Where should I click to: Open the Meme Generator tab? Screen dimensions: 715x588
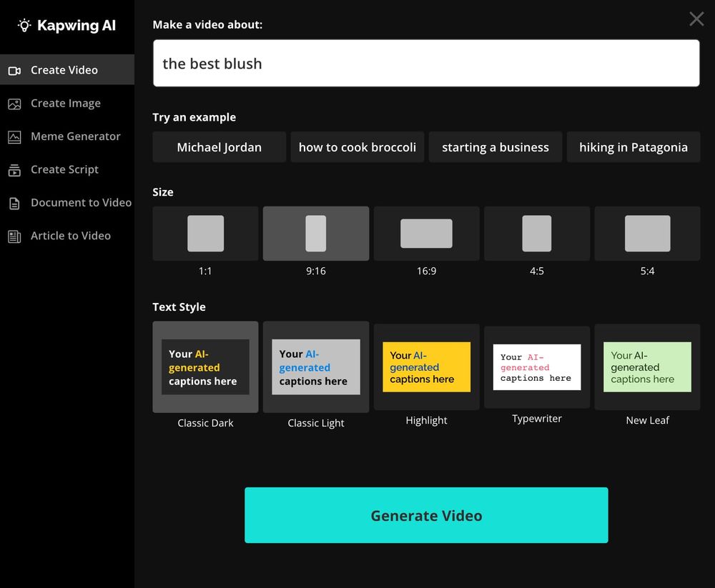pos(75,136)
